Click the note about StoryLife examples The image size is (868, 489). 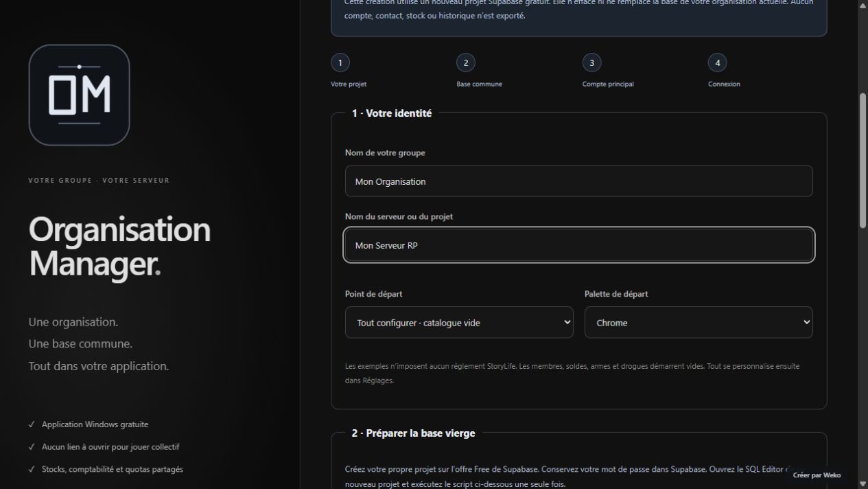[x=572, y=373]
